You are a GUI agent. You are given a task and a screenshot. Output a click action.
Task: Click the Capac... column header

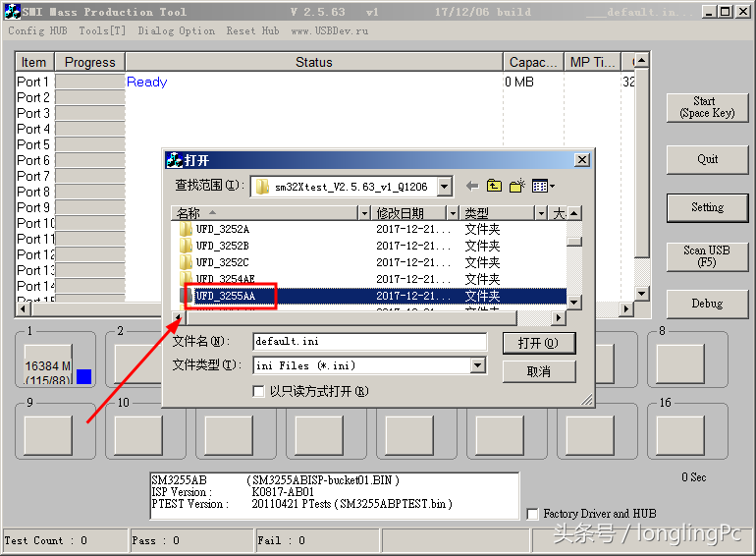point(533,62)
